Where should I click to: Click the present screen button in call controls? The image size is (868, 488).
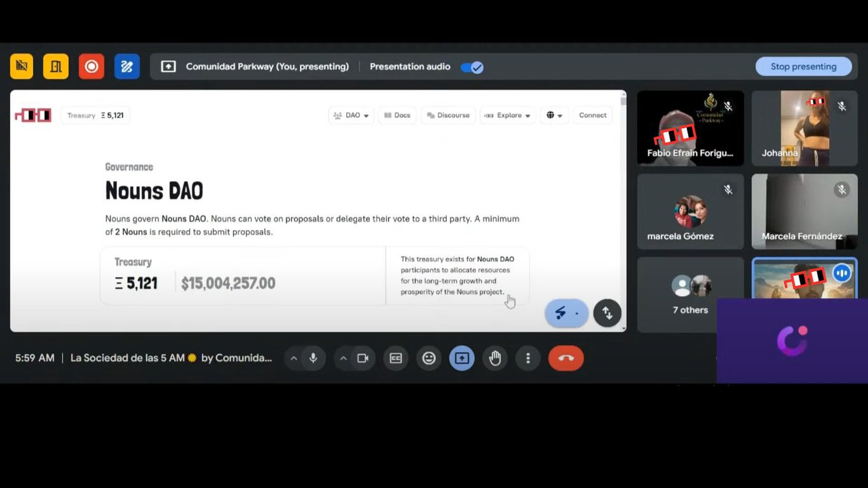tap(462, 358)
